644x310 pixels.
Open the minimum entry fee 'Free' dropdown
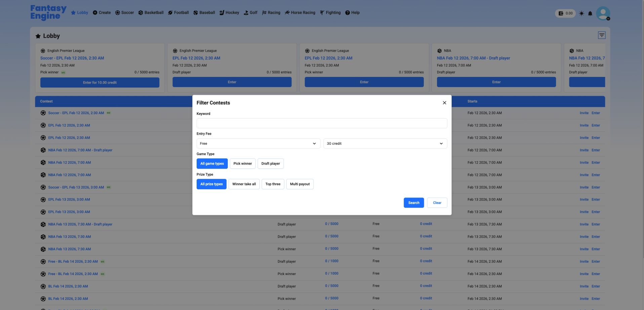[258, 143]
